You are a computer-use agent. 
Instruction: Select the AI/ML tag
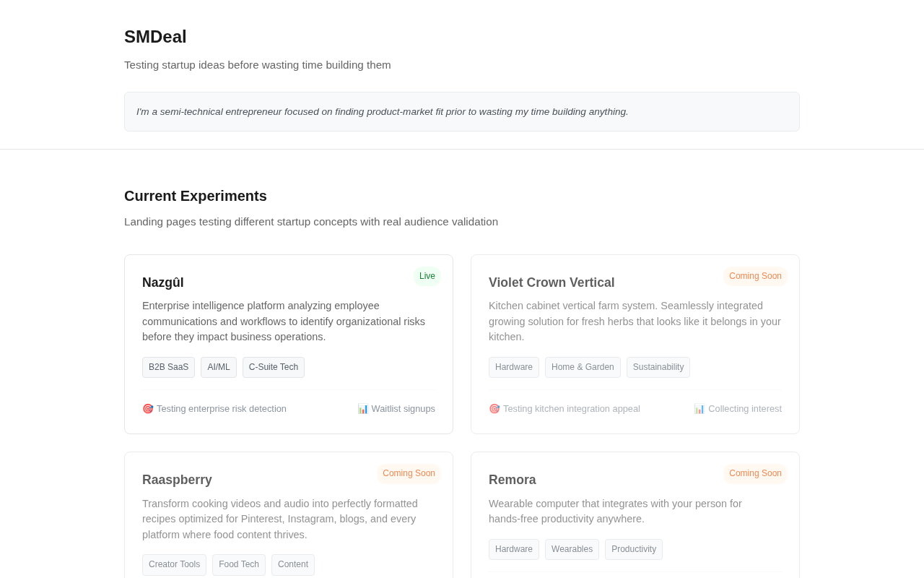tap(219, 367)
